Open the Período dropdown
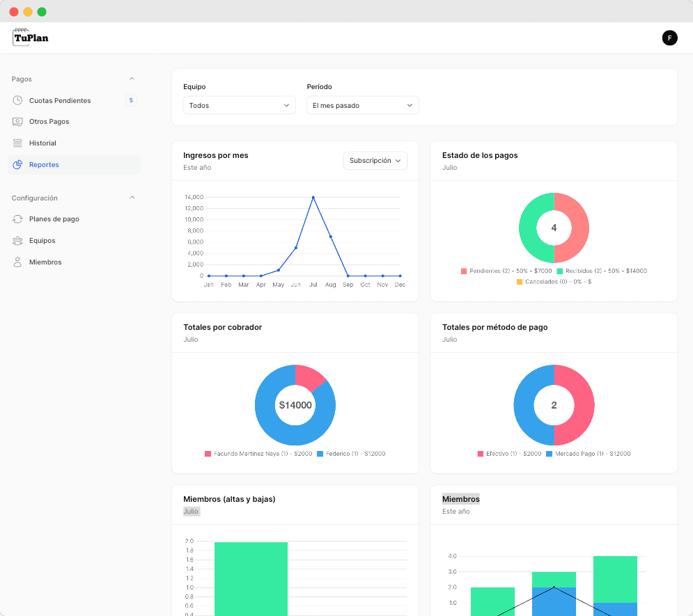The height and width of the screenshot is (616, 693). click(362, 106)
